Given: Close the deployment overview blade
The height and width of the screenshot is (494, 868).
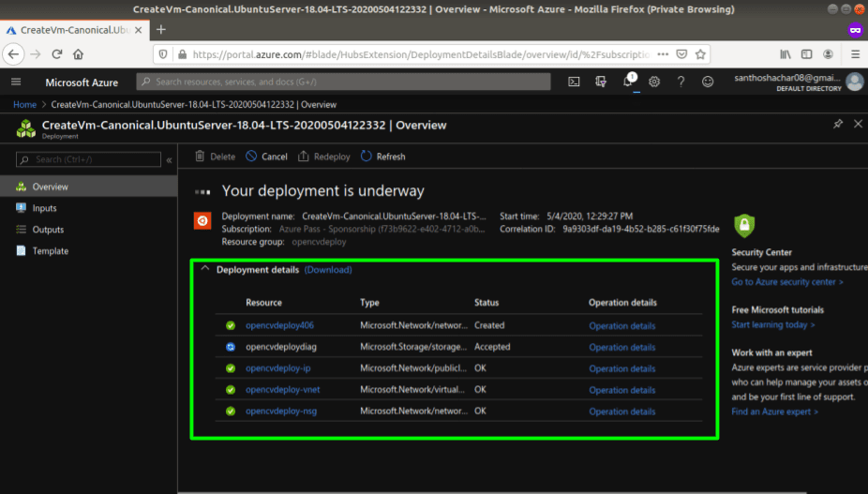Looking at the screenshot, I should (858, 124).
